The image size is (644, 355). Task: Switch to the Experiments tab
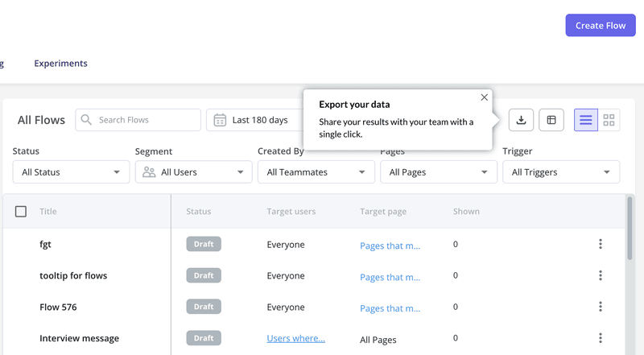[60, 64]
